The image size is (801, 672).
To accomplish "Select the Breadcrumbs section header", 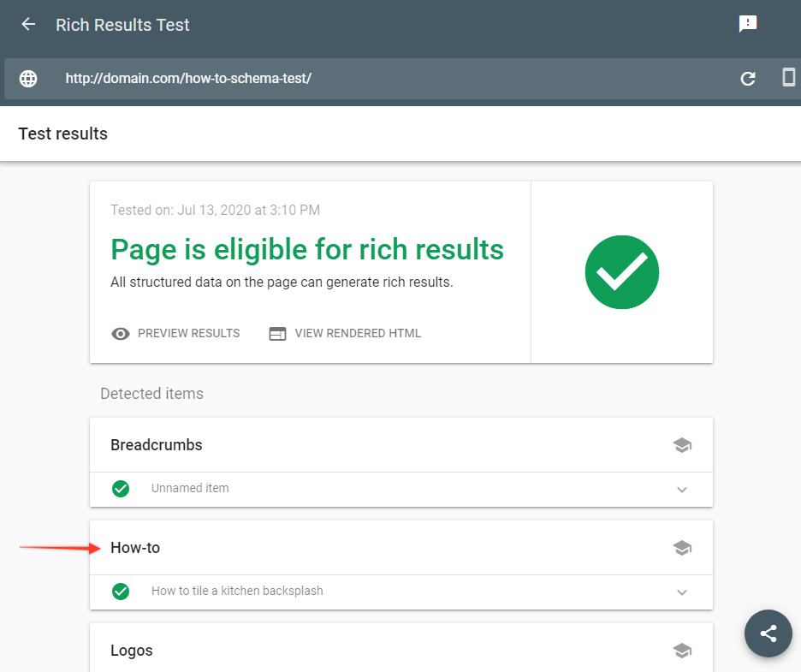I will pos(157,445).
